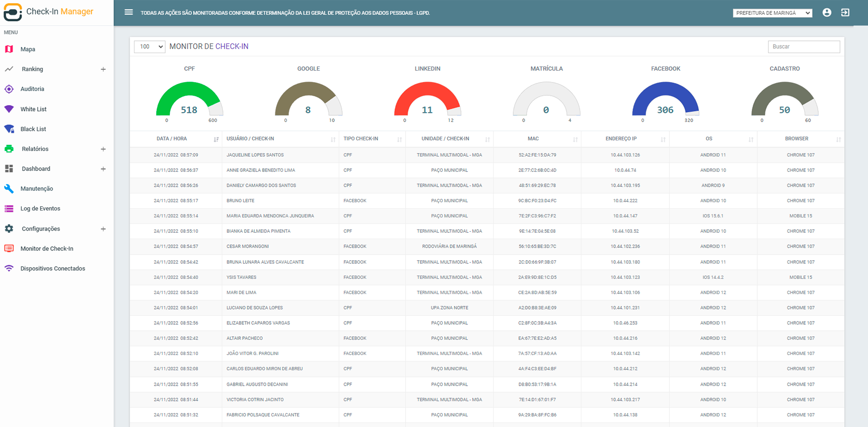868x427 pixels.
Task: Click the Configurações gear icon
Action: [9, 229]
